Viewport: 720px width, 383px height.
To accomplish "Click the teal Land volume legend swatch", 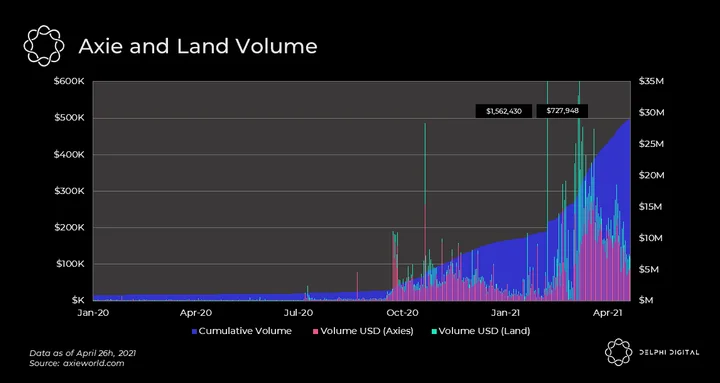I will click(x=434, y=331).
